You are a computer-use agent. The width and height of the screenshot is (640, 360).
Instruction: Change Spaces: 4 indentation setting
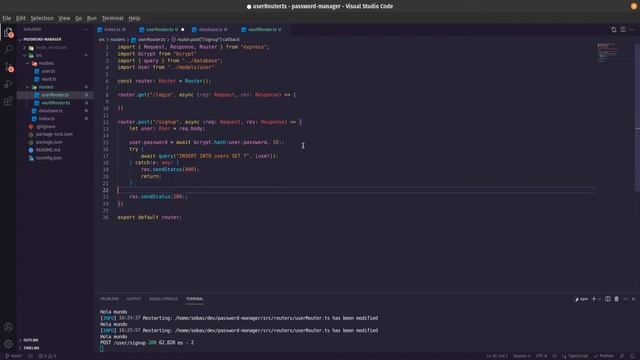click(x=522, y=356)
